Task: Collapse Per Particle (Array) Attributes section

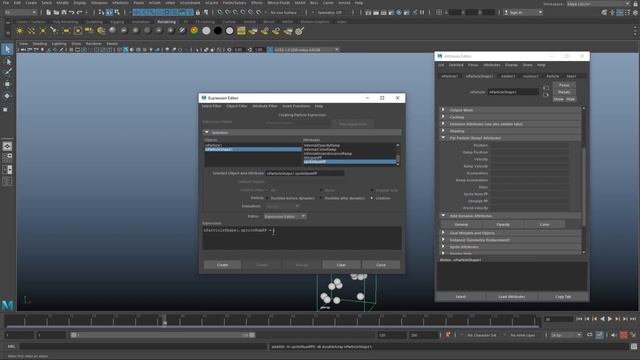Action: pyautogui.click(x=443, y=138)
